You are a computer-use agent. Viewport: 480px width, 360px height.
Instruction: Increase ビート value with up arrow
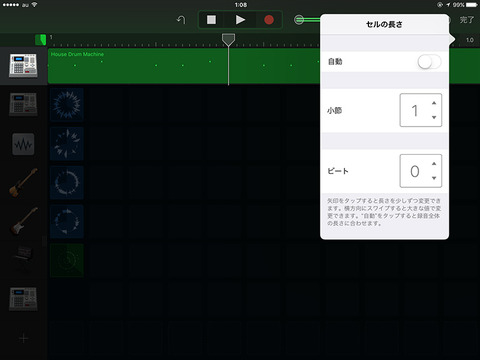(x=434, y=164)
